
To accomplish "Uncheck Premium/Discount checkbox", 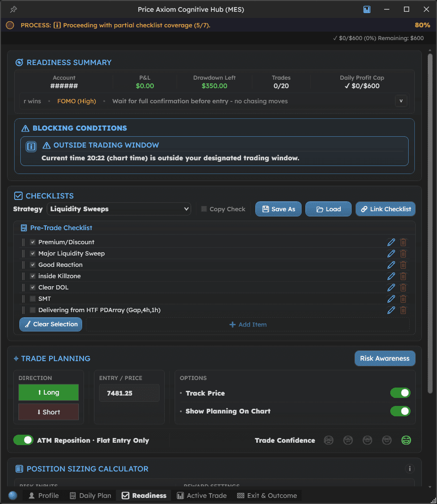I will click(33, 242).
